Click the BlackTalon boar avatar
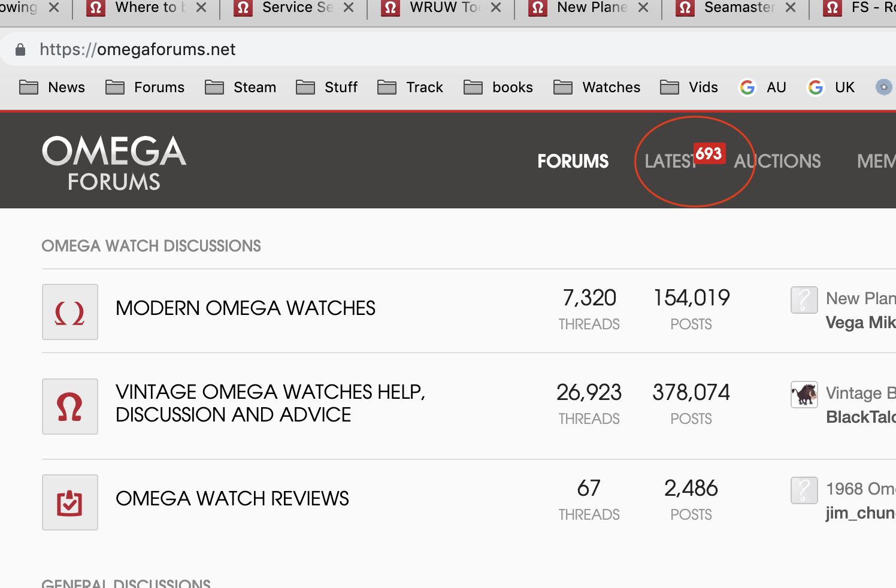 (804, 395)
